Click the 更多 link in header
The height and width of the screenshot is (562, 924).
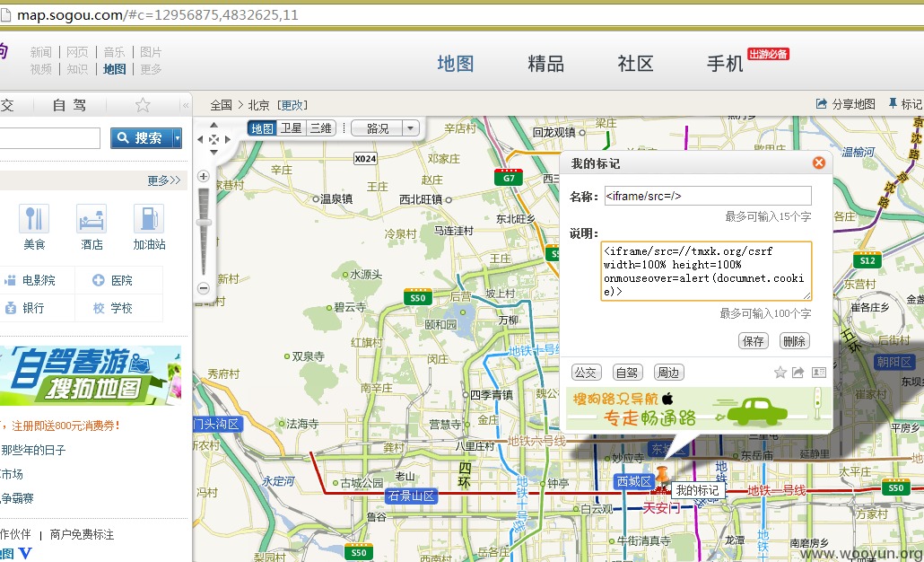click(x=151, y=69)
